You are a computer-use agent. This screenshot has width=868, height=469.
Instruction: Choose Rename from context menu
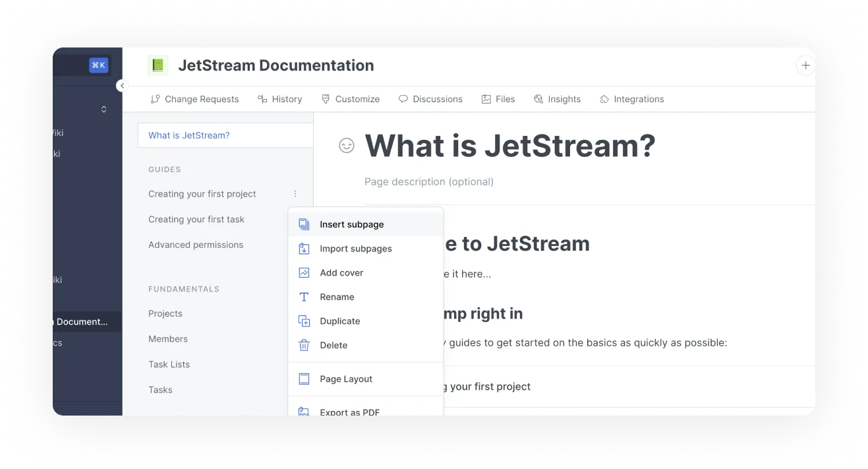pyautogui.click(x=366, y=297)
